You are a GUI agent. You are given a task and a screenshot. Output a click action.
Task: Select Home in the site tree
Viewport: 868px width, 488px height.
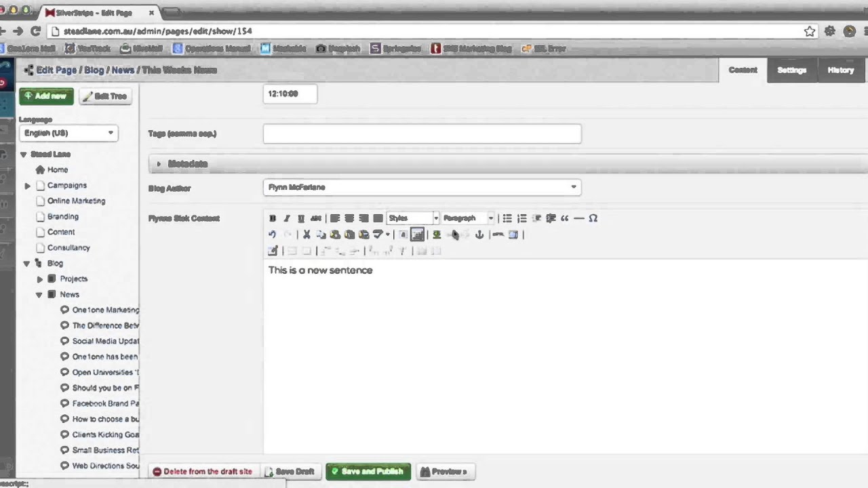(x=58, y=170)
